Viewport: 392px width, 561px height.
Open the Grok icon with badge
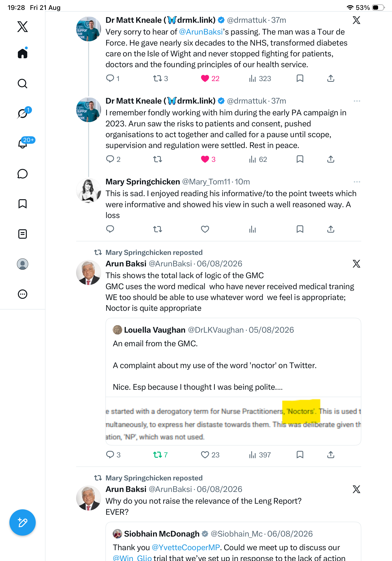coord(23,113)
